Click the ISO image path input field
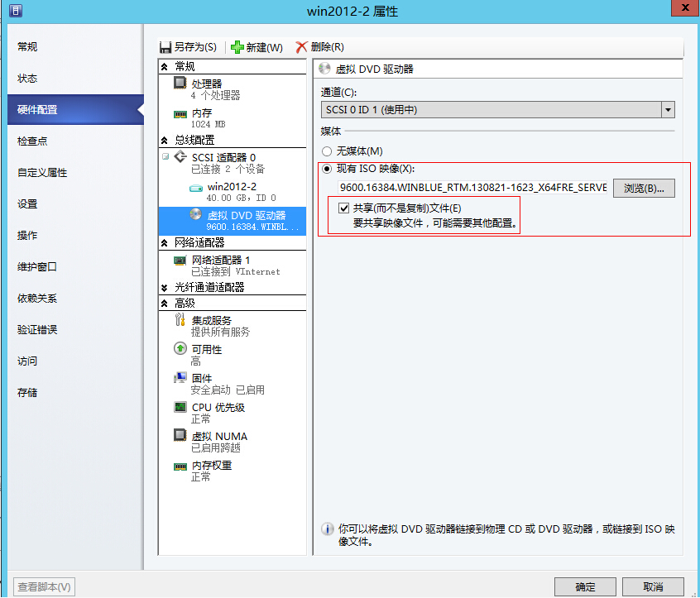This screenshot has width=700, height=598. (x=472, y=188)
